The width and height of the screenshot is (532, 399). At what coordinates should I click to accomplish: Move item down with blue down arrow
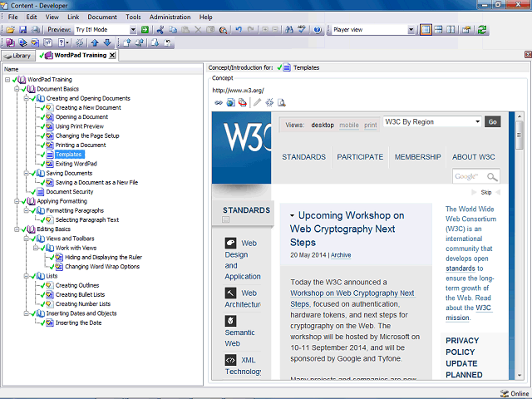[x=107, y=42]
